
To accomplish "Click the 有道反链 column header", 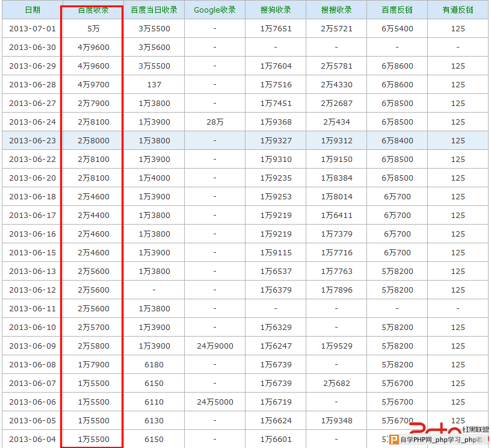I will pos(458,10).
